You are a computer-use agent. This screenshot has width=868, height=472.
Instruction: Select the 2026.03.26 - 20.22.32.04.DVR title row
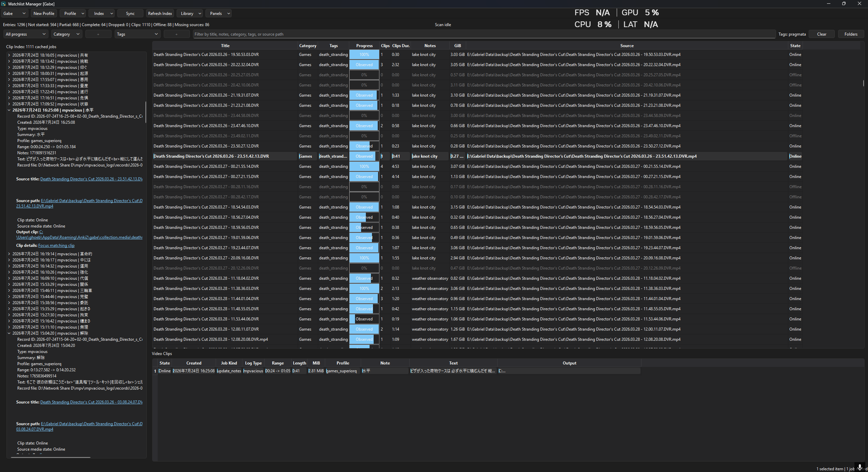tap(225, 65)
